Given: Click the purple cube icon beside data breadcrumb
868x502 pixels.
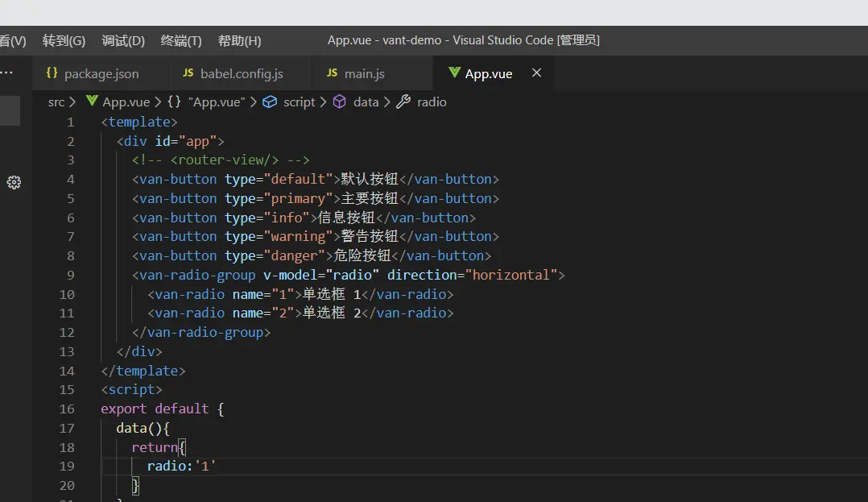Looking at the screenshot, I should point(340,102).
